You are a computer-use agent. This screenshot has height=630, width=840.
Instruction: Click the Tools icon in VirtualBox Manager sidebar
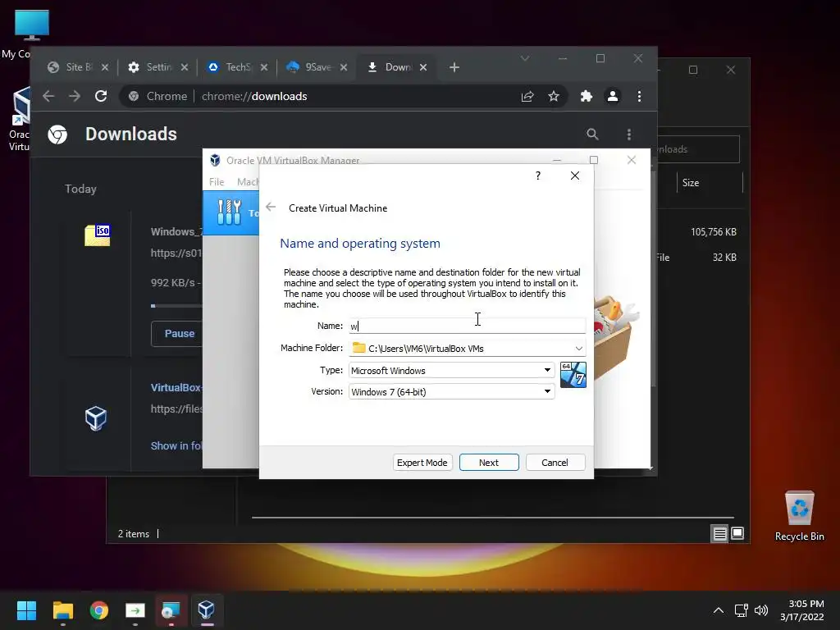click(230, 212)
